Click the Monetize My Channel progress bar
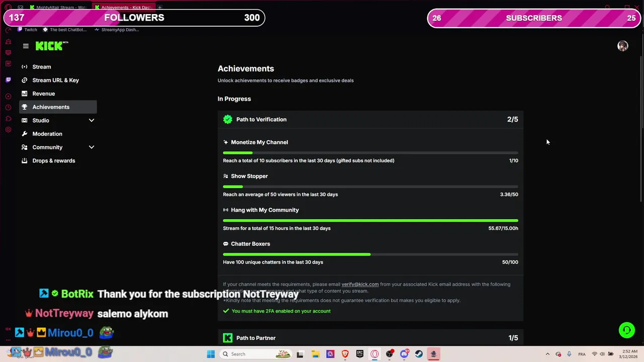Viewport: 644px width, 362px height. [x=370, y=153]
